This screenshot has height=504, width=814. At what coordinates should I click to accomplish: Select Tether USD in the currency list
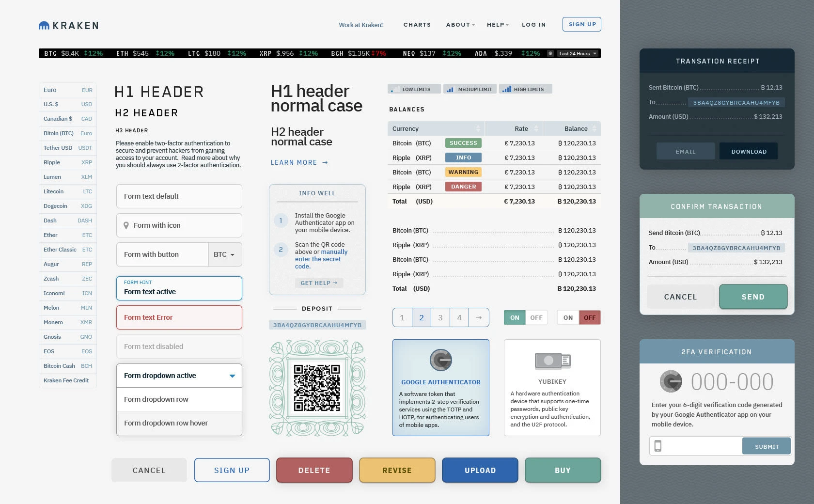pyautogui.click(x=68, y=148)
